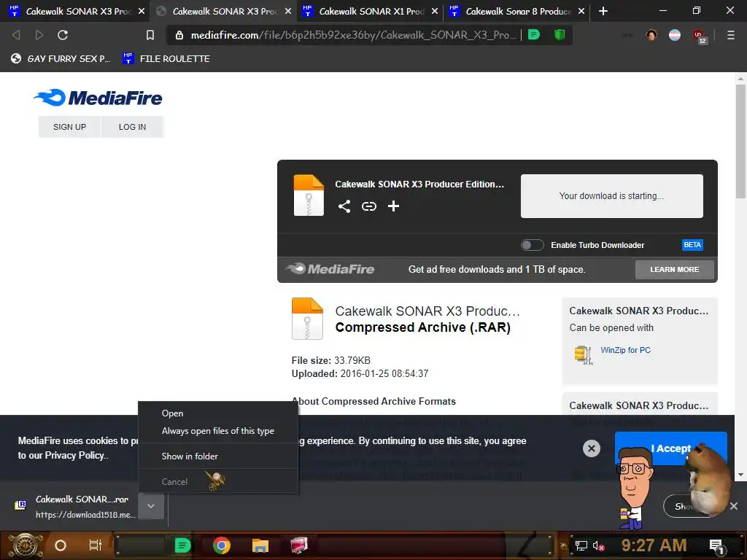Open the browser hamburger menu
Image resolution: width=747 pixels, height=560 pixels.
(730, 35)
